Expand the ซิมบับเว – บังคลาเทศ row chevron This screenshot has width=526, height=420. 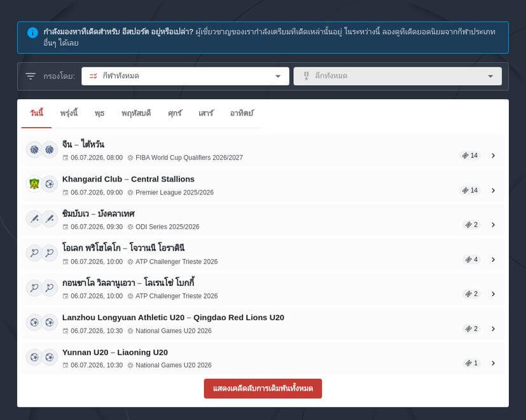tap(493, 224)
